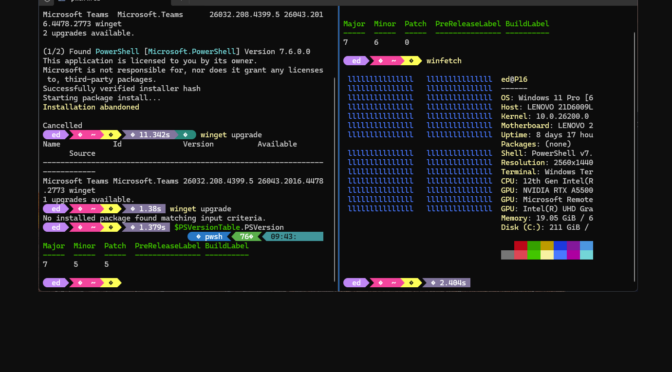Pick the gold swatch in winfetch palette
Viewport: 672px width, 372px height.
[547, 246]
